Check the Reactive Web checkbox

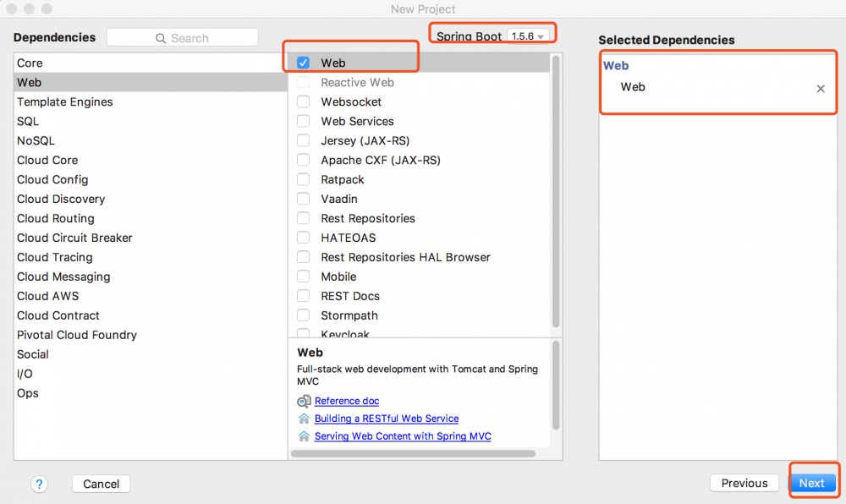[302, 82]
